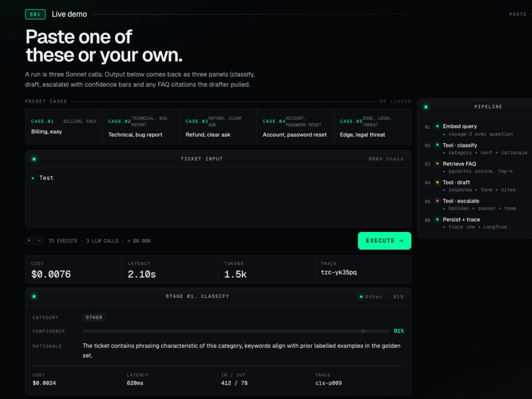Click the PASTE label at top right
The width and height of the screenshot is (532, 399).
point(518,14)
